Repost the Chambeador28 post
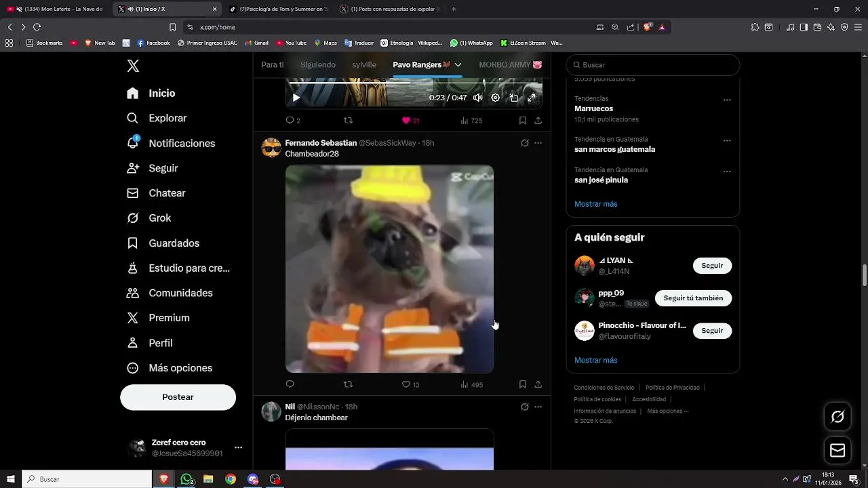The image size is (868, 488). click(x=348, y=384)
